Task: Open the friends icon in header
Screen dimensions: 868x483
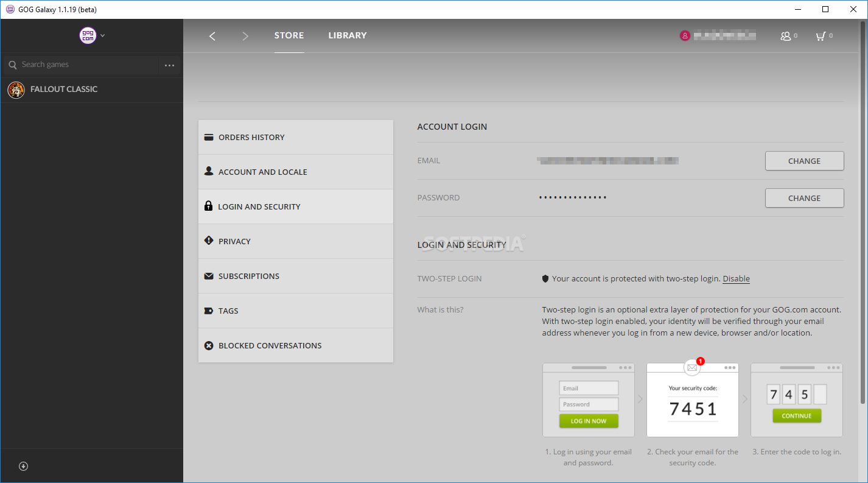Action: tap(786, 36)
